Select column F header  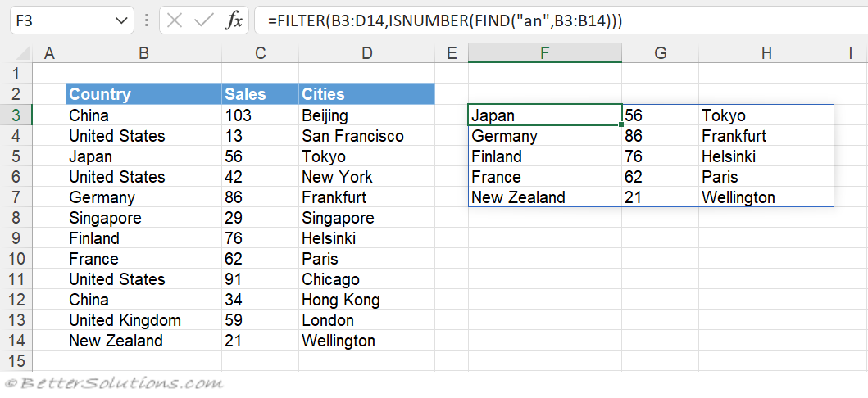tap(545, 53)
